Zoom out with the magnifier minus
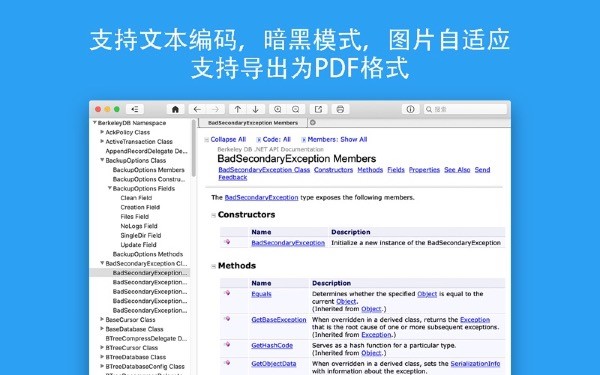Screen dimensions: 600x375 (296, 109)
